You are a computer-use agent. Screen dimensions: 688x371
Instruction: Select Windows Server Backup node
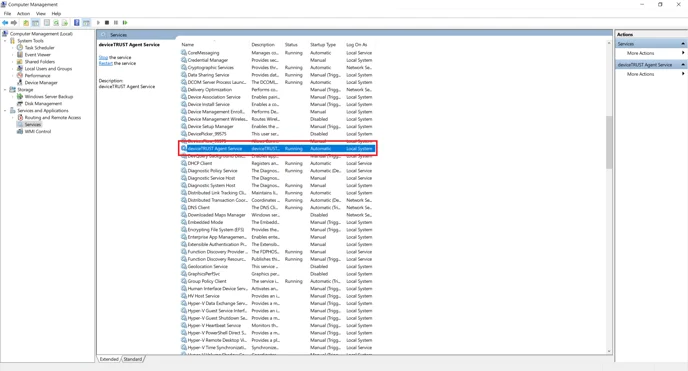pos(49,96)
